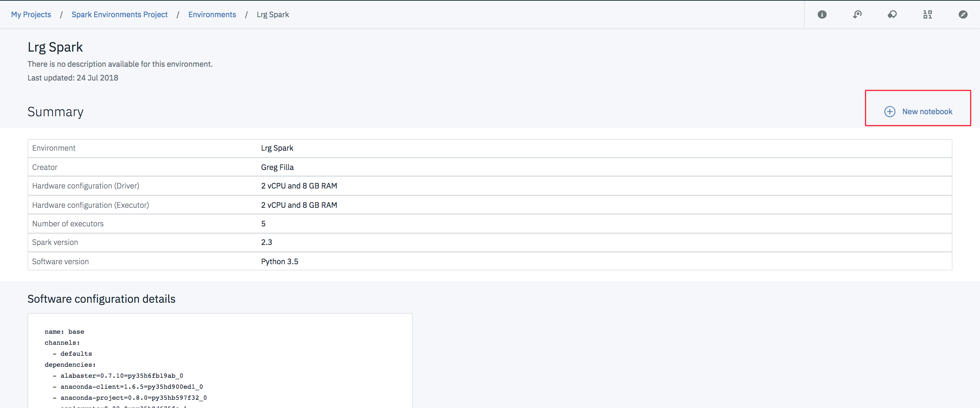Navigate to My Projects breadcrumb
The image size is (980, 408).
click(x=31, y=14)
